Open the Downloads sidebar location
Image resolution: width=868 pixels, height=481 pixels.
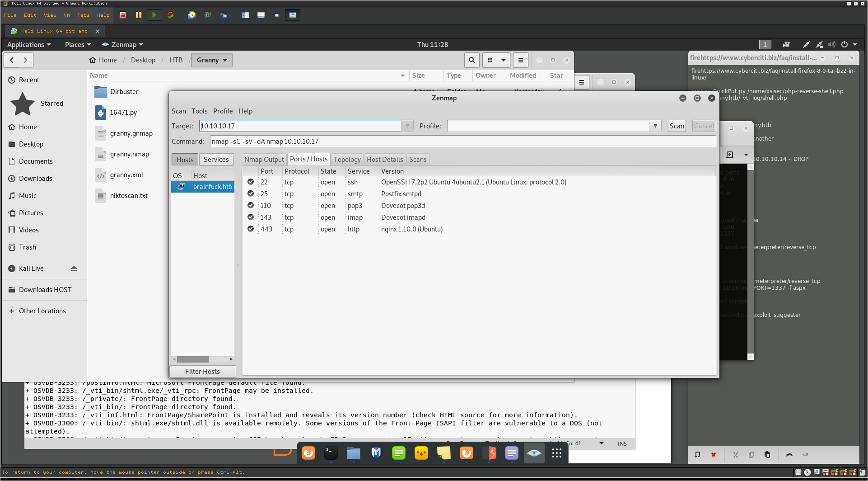36,179
